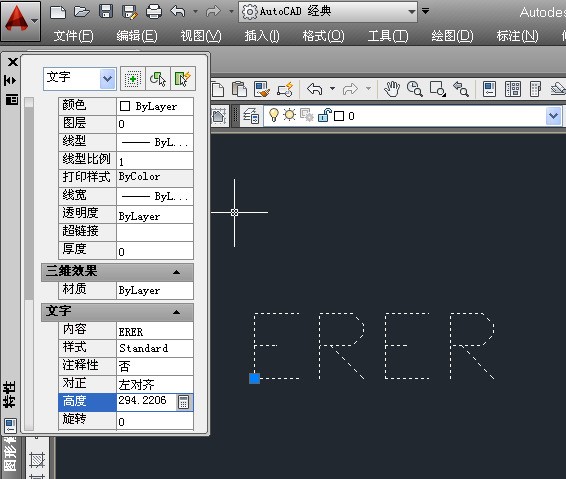Viewport: 566px width, 479px height.
Task: Click the Redo arrow in quick access toolbar
Action: [x=213, y=12]
